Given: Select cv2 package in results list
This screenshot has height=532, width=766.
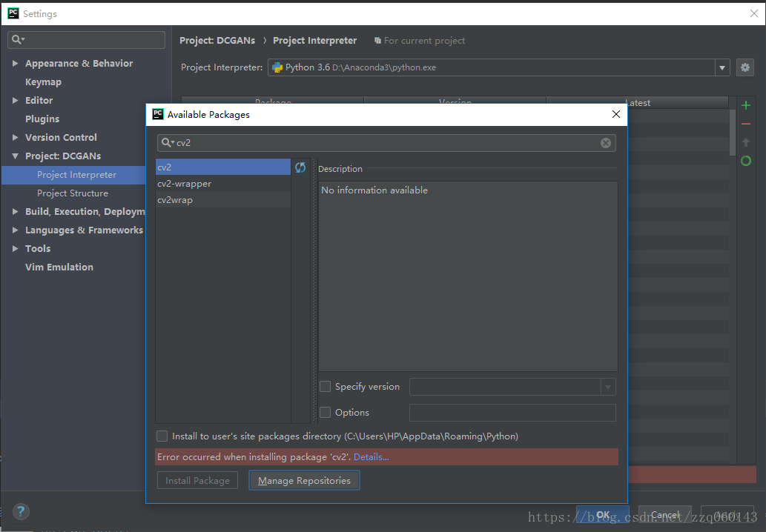Looking at the screenshot, I should tap(223, 167).
